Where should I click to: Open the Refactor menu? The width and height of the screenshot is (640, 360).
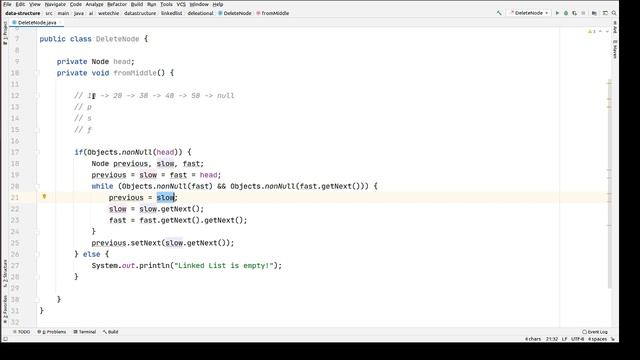click(117, 4)
